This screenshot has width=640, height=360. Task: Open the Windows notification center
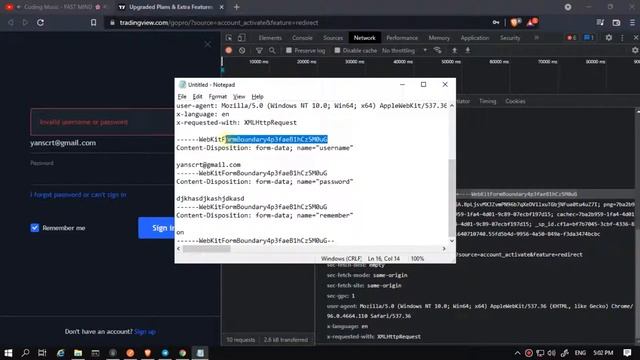point(627,353)
